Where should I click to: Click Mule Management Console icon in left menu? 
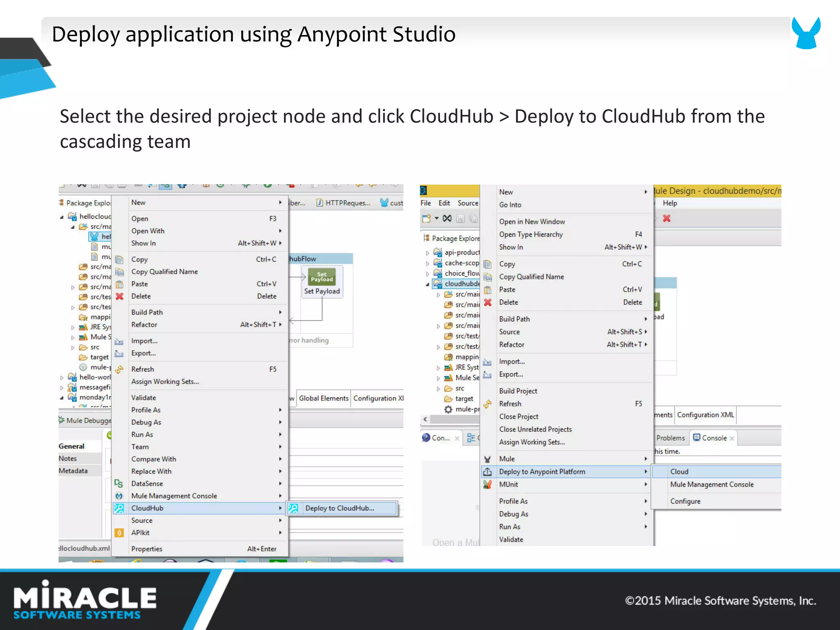tap(119, 496)
